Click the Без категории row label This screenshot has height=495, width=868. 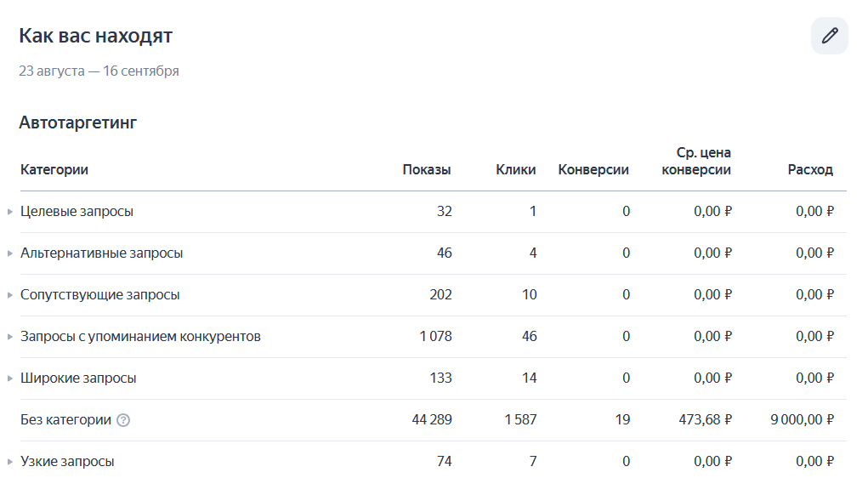65,420
